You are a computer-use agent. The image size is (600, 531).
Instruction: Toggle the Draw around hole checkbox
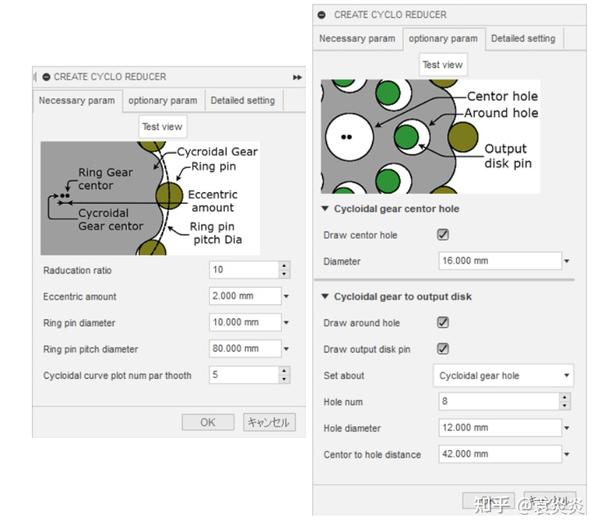coord(443,323)
